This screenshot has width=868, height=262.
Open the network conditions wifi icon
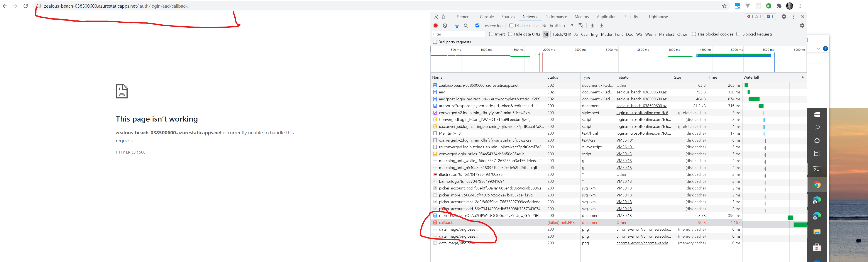coord(580,26)
